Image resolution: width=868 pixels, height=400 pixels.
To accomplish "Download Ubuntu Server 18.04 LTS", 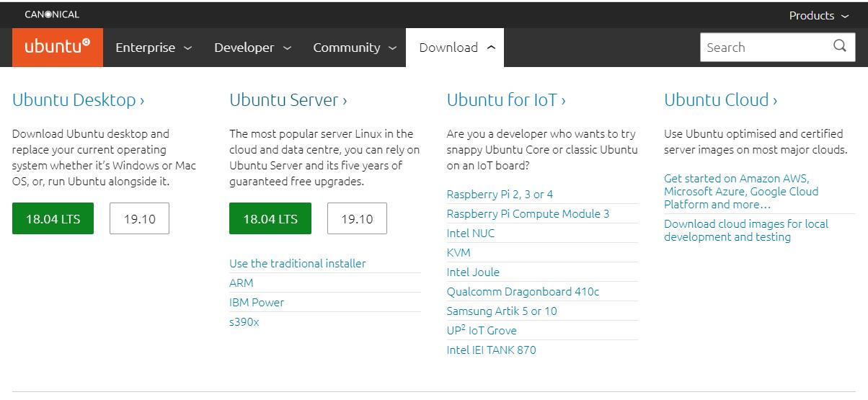I will click(x=270, y=218).
